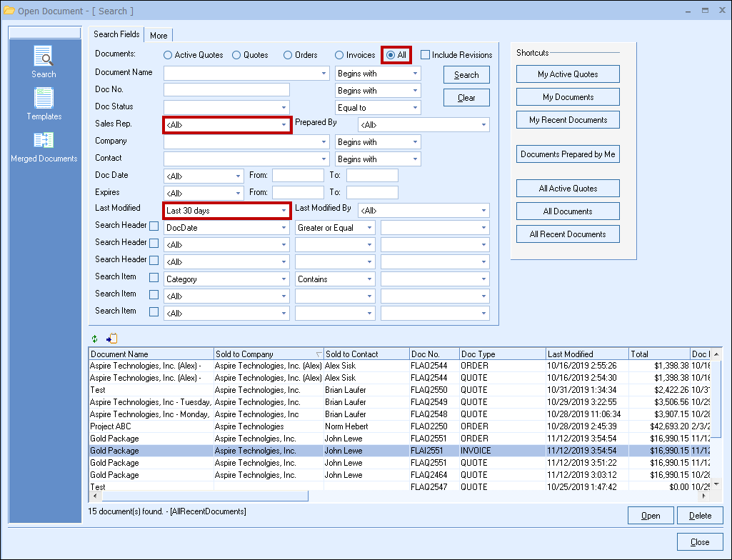Viewport: 732px width, 560px height.
Task: Open the Search panel icon in sidebar
Action: (x=44, y=56)
